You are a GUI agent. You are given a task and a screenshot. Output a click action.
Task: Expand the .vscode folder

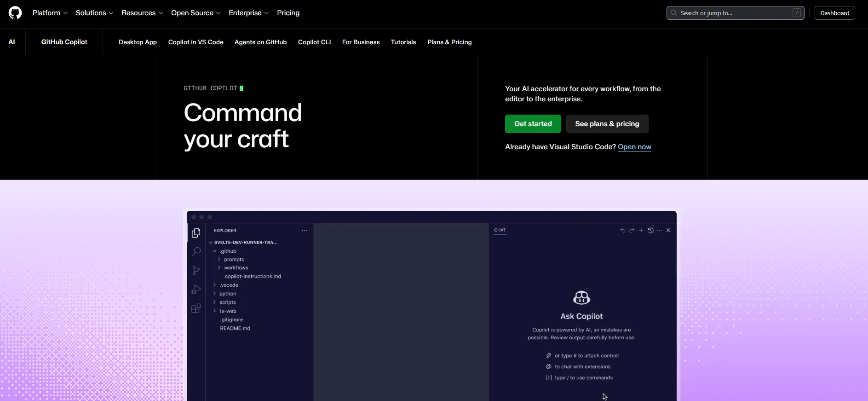click(x=225, y=285)
